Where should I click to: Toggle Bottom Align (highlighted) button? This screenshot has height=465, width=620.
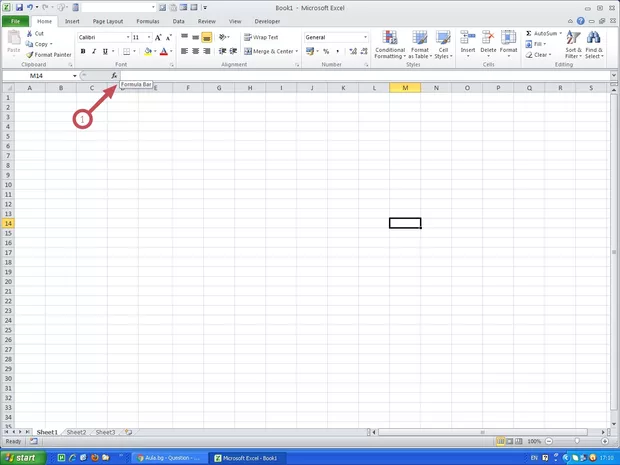click(x=207, y=38)
